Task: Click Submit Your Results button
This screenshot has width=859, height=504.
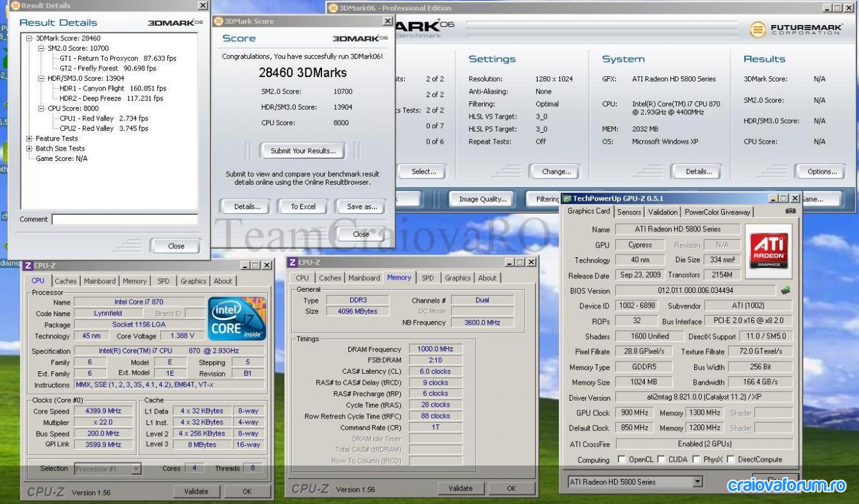Action: pyautogui.click(x=303, y=151)
